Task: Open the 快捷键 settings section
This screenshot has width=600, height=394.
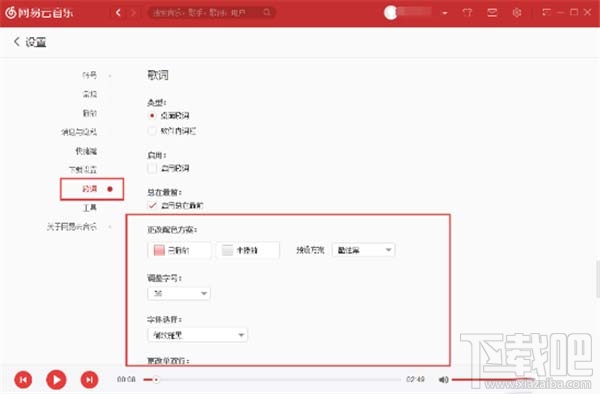Action: point(86,151)
